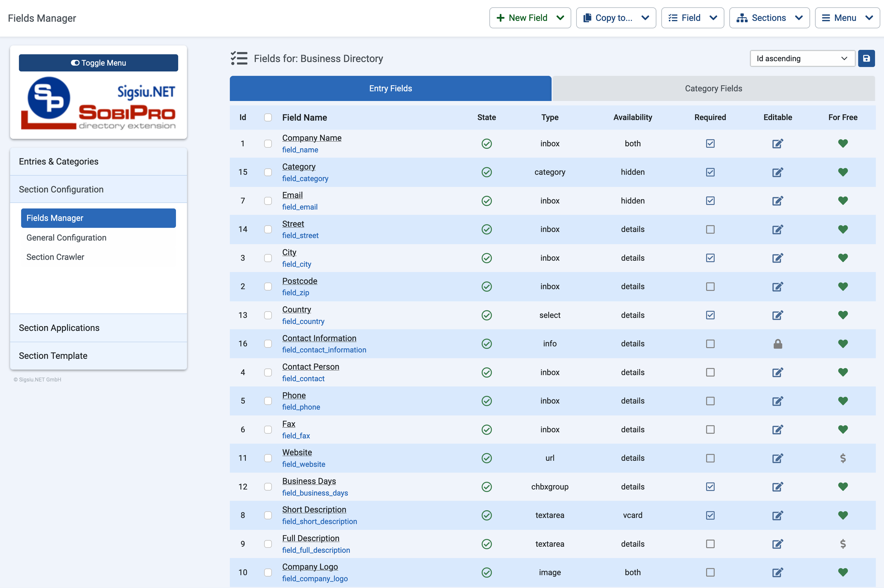Toggle state icon for Full Description
Screen dimensions: 884x588
487,544
